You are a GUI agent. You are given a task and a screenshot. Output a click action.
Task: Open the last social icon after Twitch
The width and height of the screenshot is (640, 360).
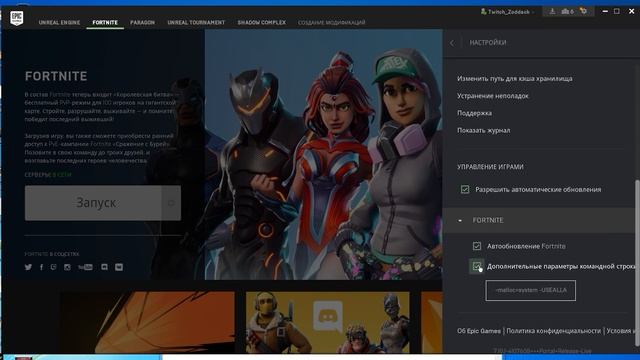(119, 267)
